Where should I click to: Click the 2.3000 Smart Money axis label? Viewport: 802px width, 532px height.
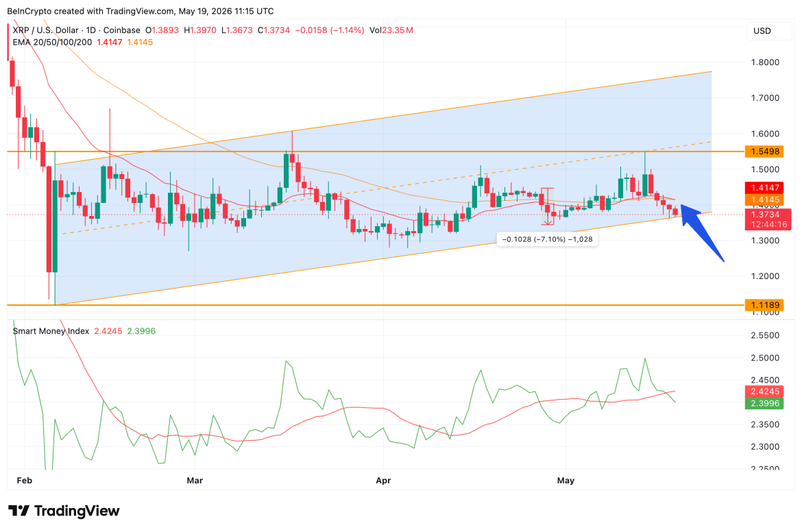(x=765, y=446)
